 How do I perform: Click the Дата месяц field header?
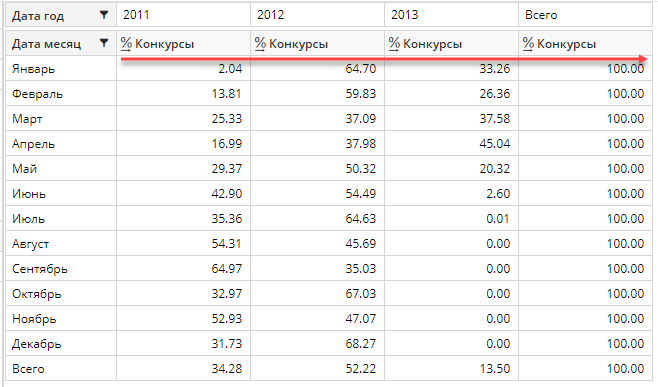pos(46,44)
